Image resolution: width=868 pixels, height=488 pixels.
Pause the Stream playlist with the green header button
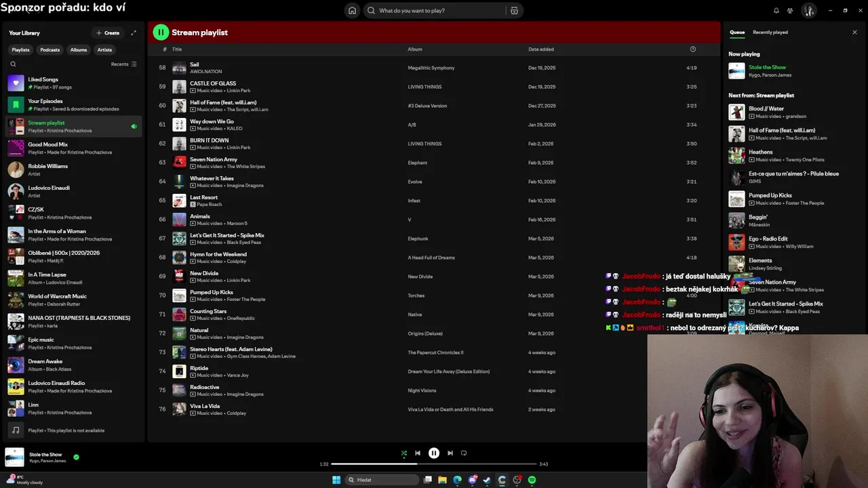point(161,32)
